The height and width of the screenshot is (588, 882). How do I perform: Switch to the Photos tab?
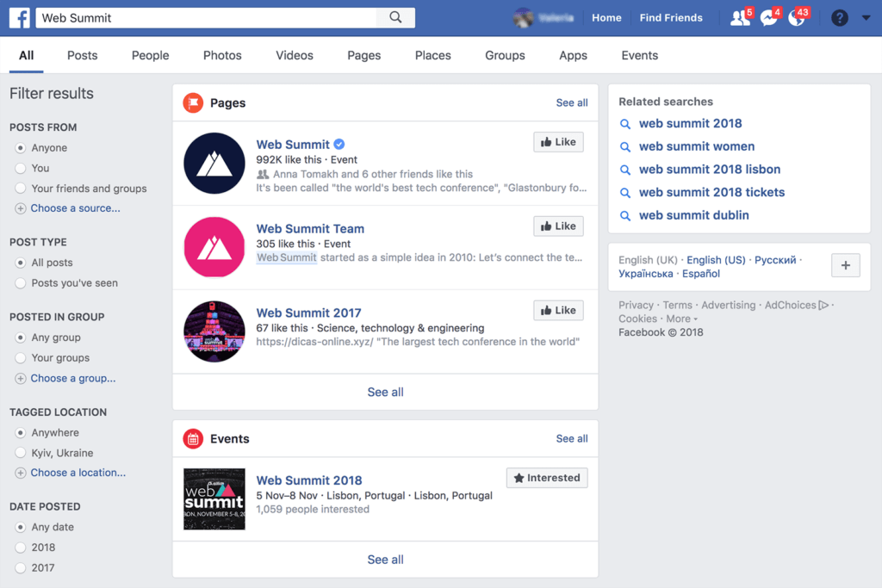pyautogui.click(x=222, y=55)
